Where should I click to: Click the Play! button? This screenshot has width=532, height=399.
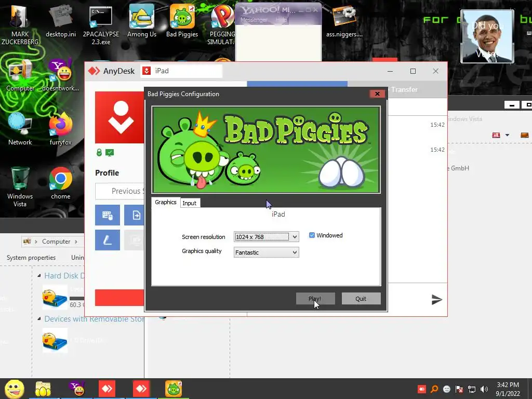tap(315, 299)
